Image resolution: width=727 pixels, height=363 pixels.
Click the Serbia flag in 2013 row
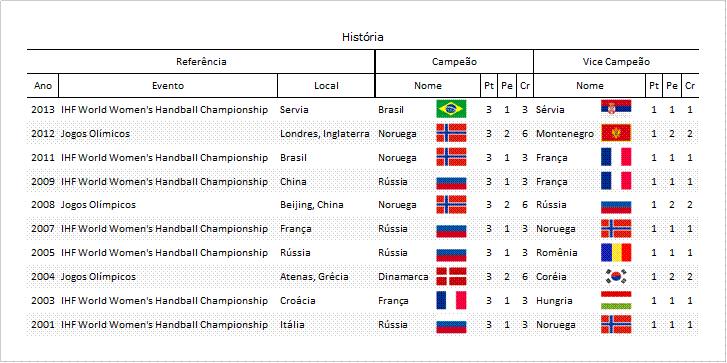pyautogui.click(x=616, y=109)
